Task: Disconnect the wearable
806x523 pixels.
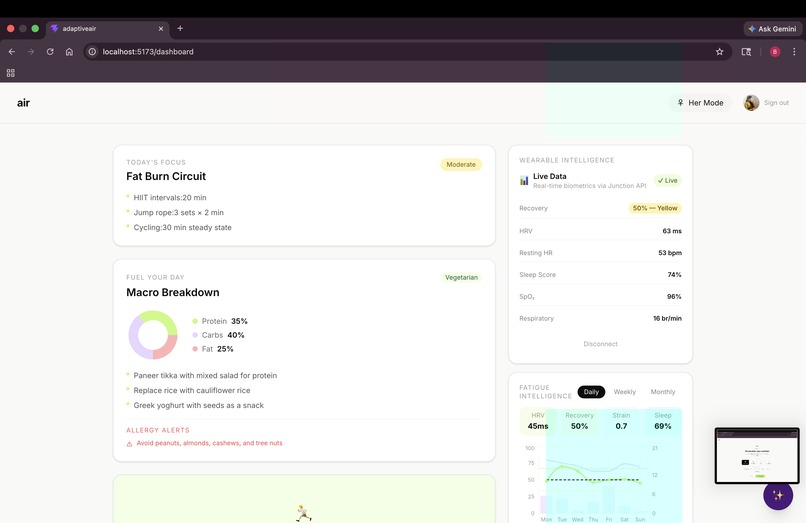Action: 600,344
